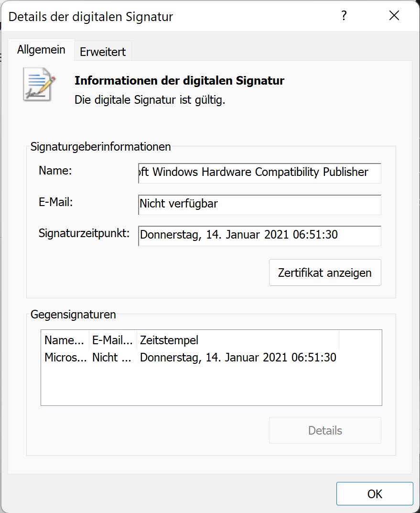The image size is (420, 513).
Task: Click into the Name text field
Action: 259,173
